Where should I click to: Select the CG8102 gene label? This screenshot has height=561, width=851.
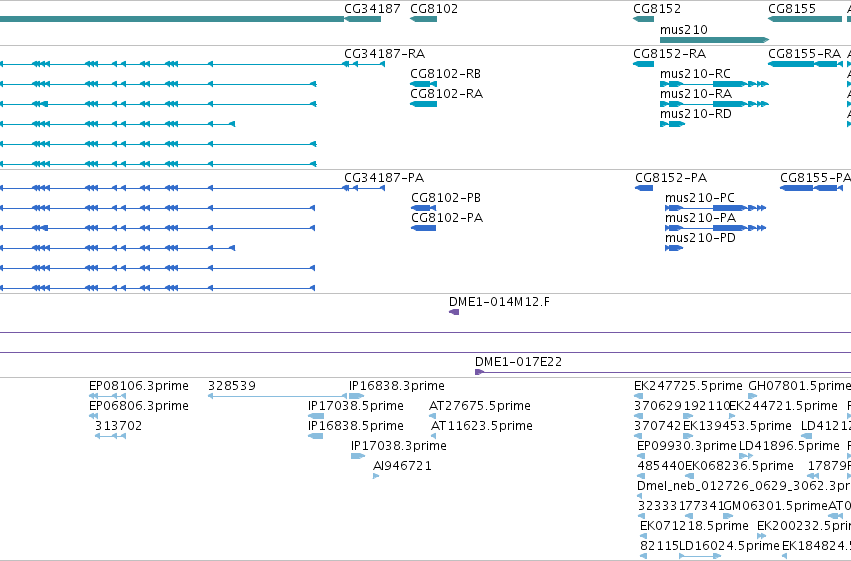coord(434,9)
